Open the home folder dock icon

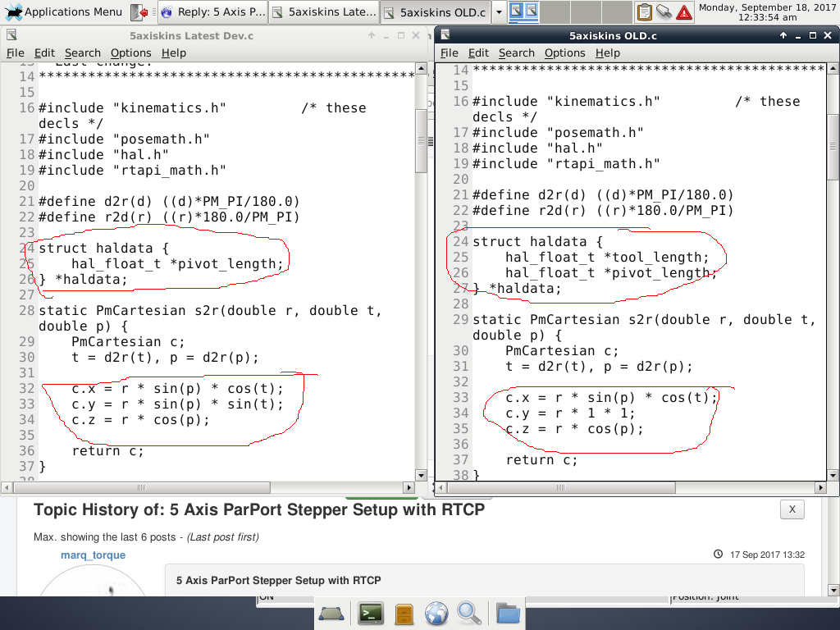tap(508, 614)
